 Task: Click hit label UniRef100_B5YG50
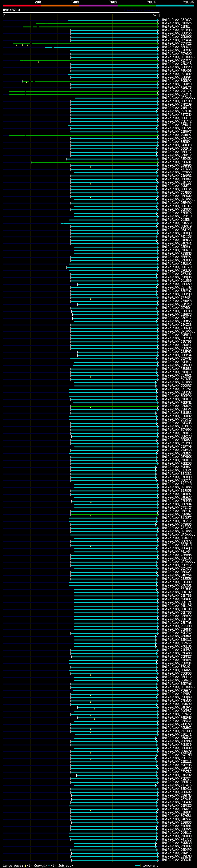[176, 172]
